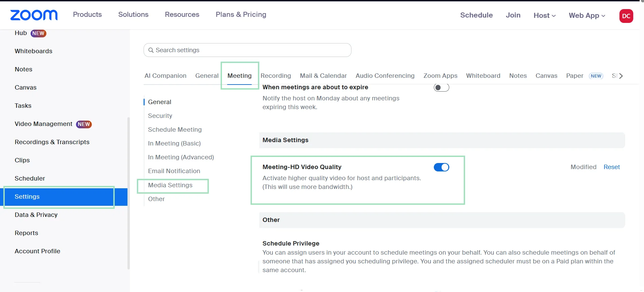
Task: Open Data & Privacy
Action: 36,215
